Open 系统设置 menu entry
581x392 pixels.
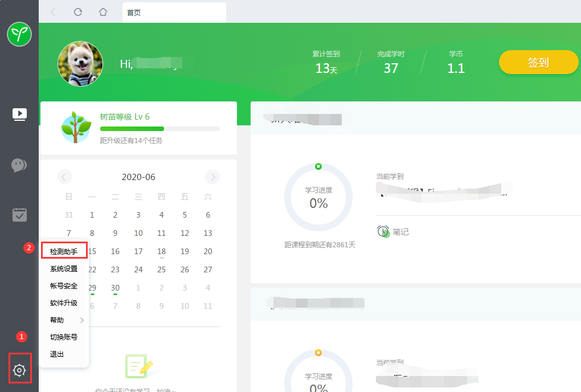pyautogui.click(x=64, y=269)
